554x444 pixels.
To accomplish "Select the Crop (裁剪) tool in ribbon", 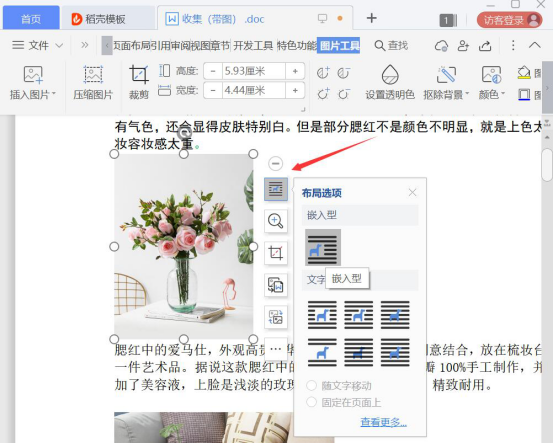I will pos(138,82).
